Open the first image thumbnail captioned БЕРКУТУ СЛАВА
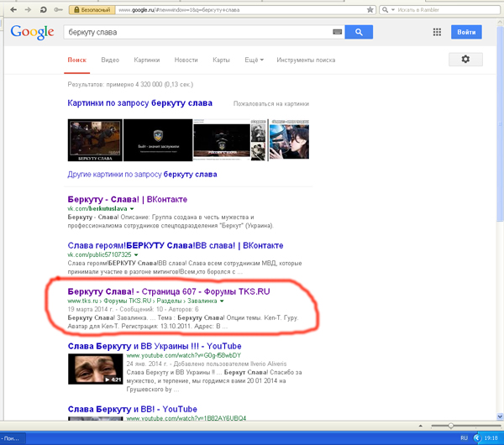The height and width of the screenshot is (445, 504). point(95,140)
